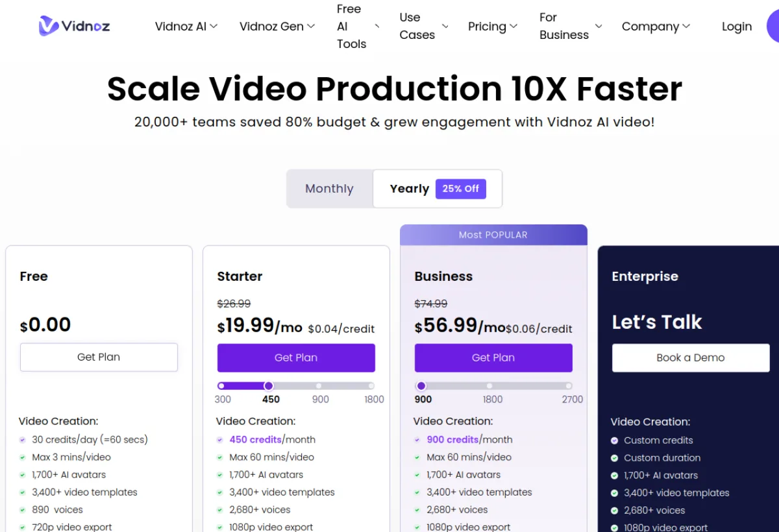Image resolution: width=779 pixels, height=532 pixels.
Task: Open the Login link
Action: point(737,27)
